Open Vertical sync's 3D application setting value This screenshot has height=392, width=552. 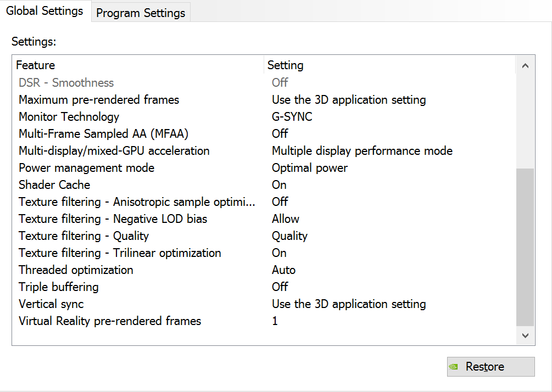(x=349, y=304)
